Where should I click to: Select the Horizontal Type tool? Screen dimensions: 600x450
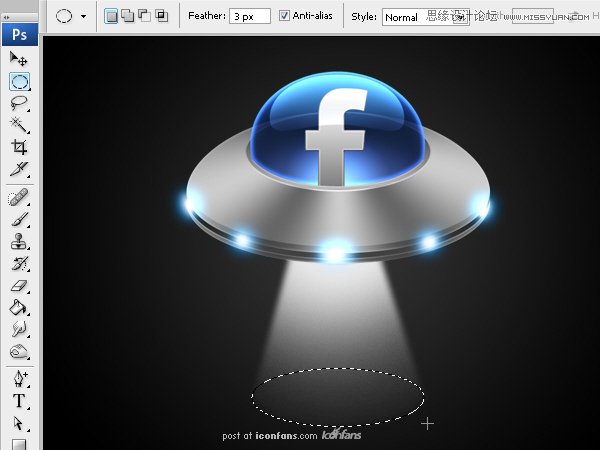[19, 401]
